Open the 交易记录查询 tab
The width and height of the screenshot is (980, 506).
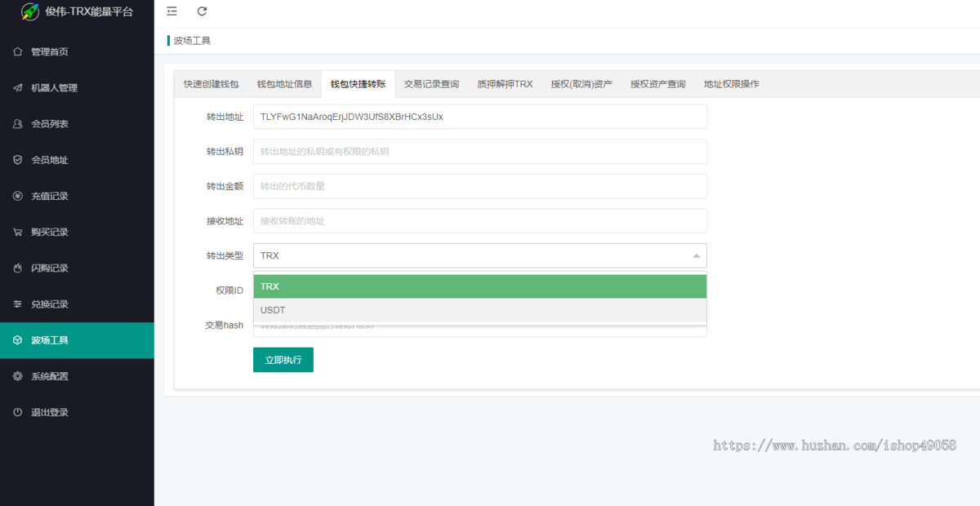(x=431, y=84)
